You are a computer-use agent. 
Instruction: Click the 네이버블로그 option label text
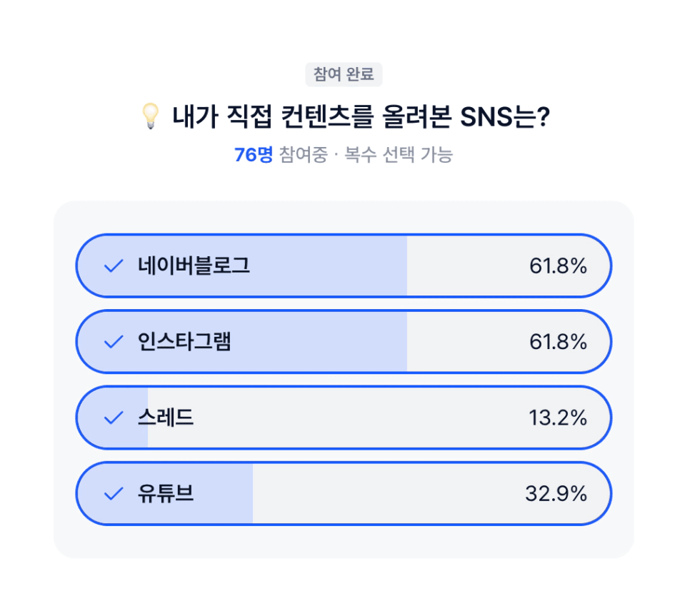(194, 266)
